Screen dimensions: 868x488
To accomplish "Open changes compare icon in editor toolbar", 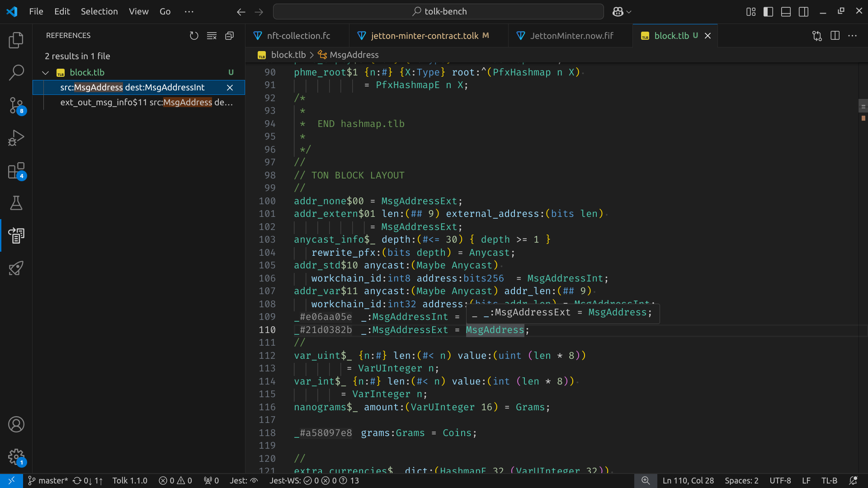I will (817, 36).
